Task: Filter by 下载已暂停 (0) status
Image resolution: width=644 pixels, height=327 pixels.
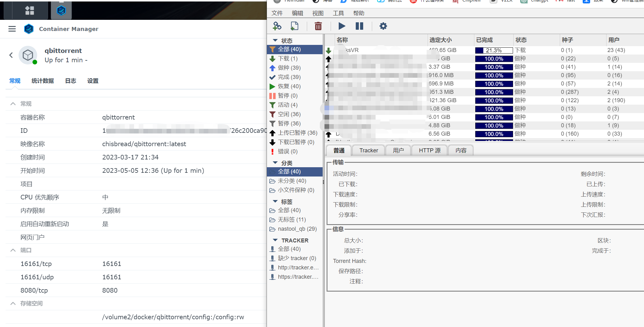Action: pyautogui.click(x=295, y=142)
